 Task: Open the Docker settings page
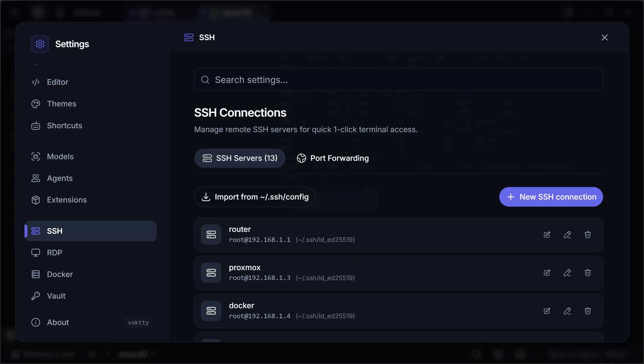point(91,274)
